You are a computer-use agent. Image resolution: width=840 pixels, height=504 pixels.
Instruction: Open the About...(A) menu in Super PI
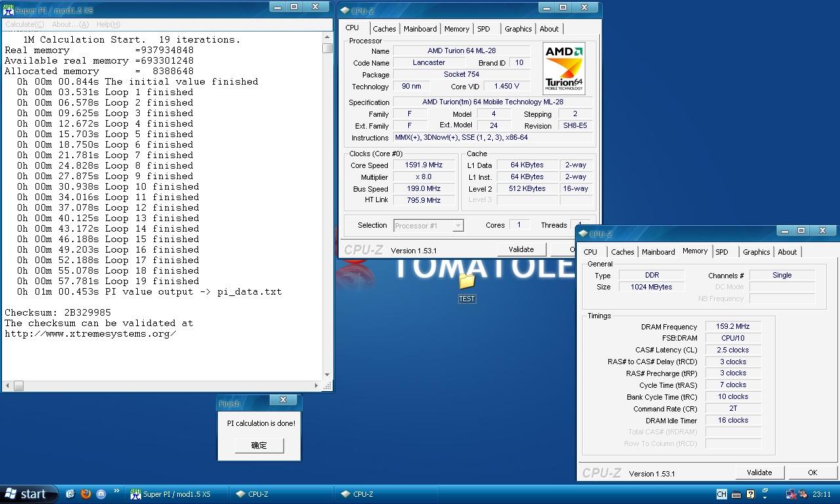(x=69, y=24)
